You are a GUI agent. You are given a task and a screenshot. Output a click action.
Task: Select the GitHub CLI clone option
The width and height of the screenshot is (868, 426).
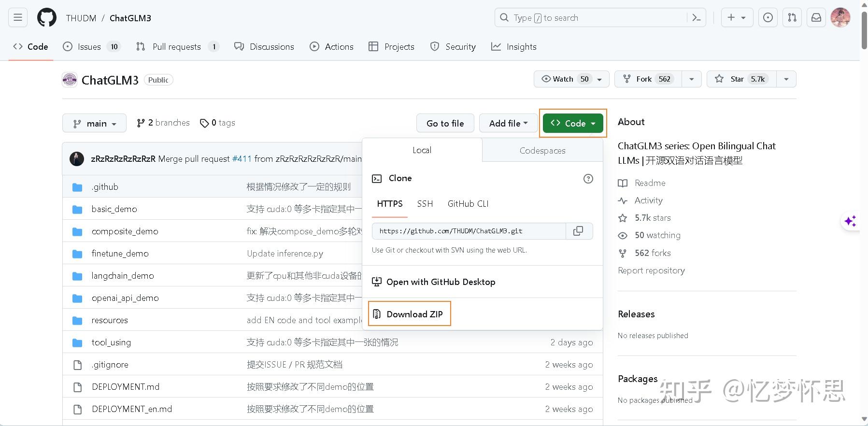[x=468, y=204]
